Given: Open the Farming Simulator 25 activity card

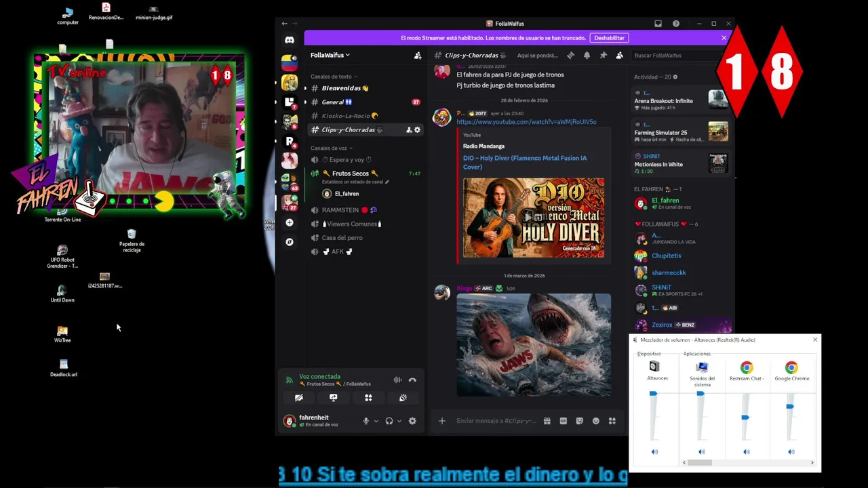Looking at the screenshot, I should pyautogui.click(x=682, y=131).
